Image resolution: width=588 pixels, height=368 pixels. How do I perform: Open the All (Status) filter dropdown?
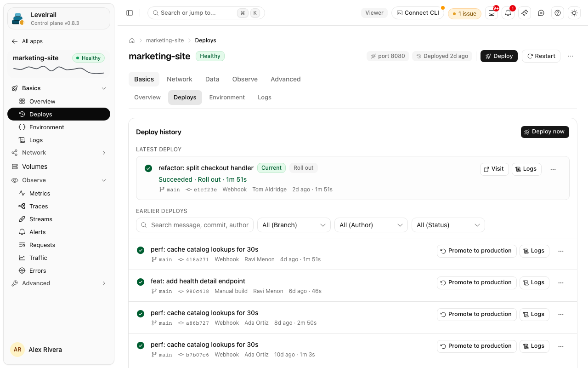tap(448, 225)
